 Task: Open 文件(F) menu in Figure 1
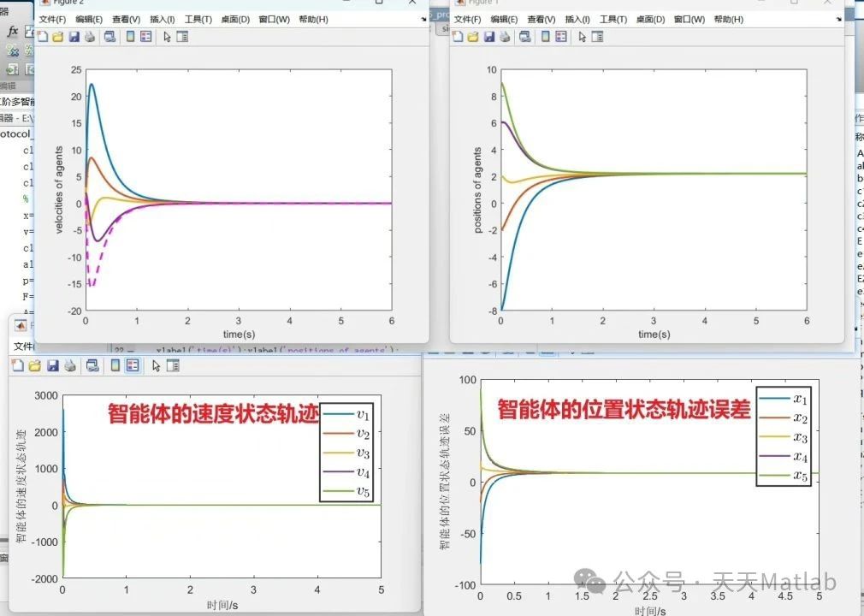tap(467, 20)
